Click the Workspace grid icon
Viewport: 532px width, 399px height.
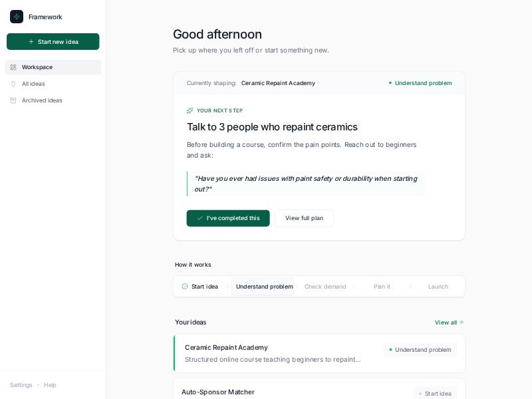click(13, 67)
